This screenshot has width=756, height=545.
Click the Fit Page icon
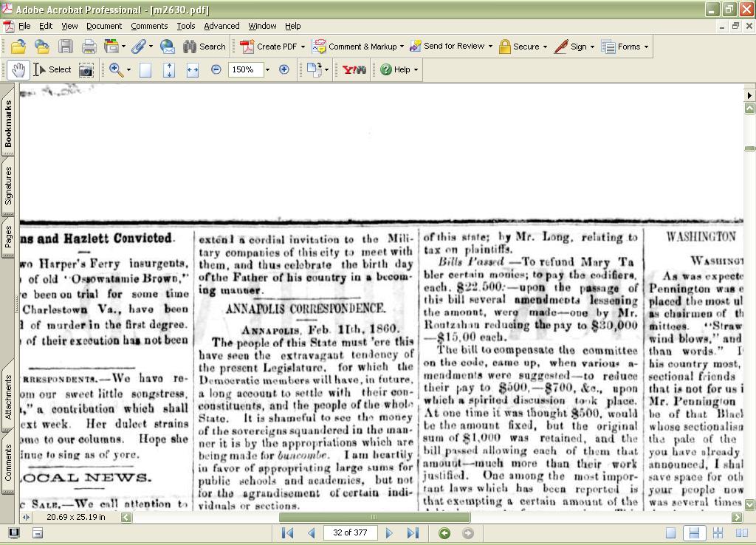169,70
